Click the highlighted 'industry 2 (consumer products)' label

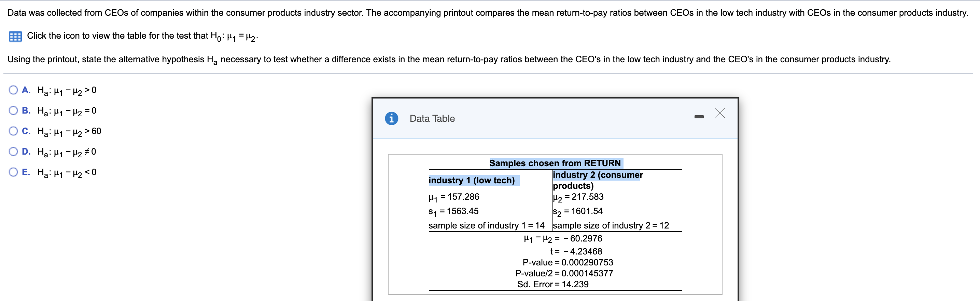tap(597, 180)
